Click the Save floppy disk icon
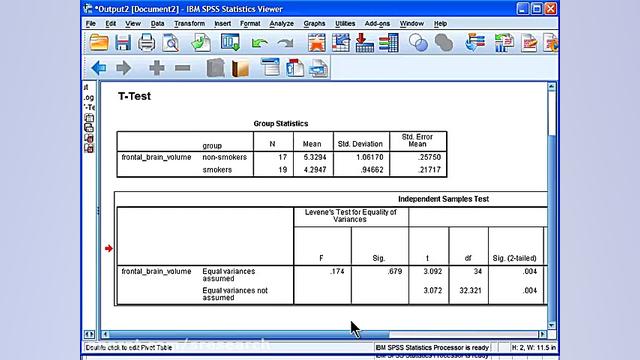The image size is (640, 360). (123, 43)
